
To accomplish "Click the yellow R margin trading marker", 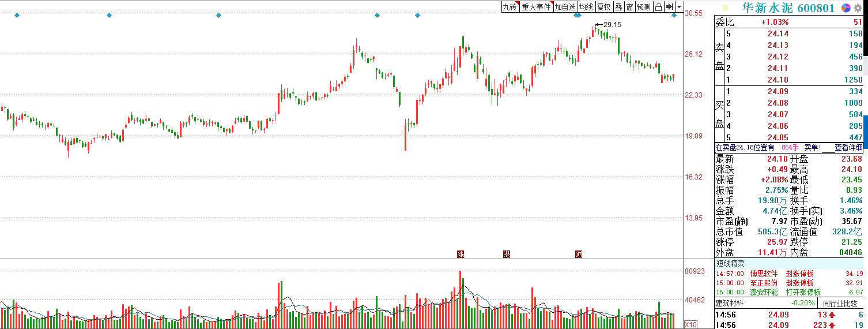I will coord(726,8).
